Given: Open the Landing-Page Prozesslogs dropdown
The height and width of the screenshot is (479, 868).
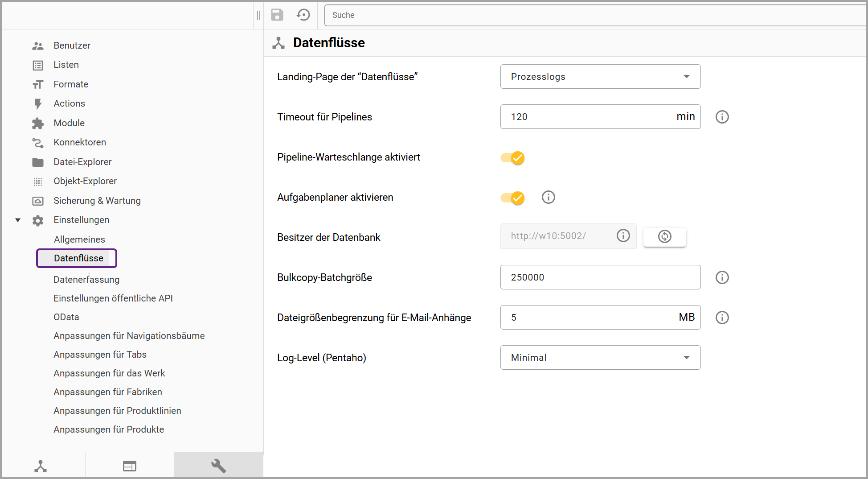Looking at the screenshot, I should point(600,77).
